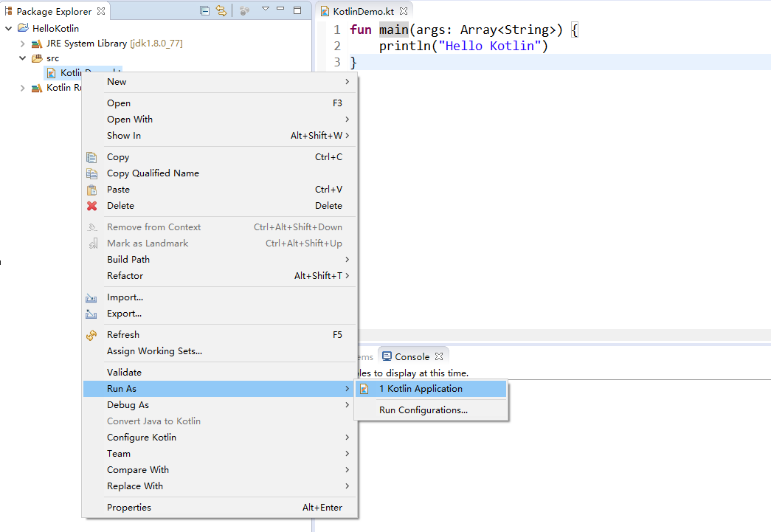Minimize the Package Explorer view
This screenshot has width=771, height=532.
pyautogui.click(x=281, y=9)
